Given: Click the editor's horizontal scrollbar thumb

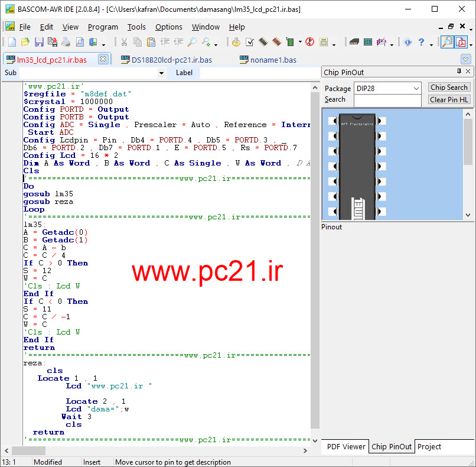Looking at the screenshot, I should coord(28,450).
